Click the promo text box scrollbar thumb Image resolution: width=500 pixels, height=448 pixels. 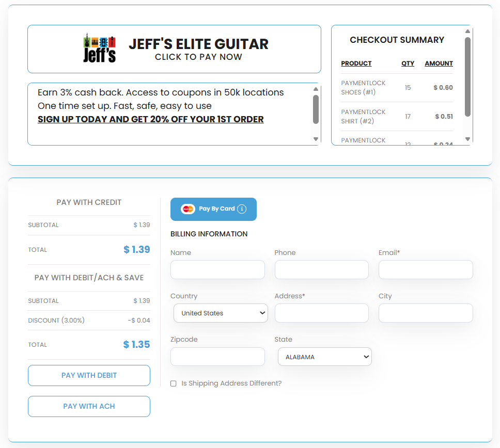click(x=316, y=109)
